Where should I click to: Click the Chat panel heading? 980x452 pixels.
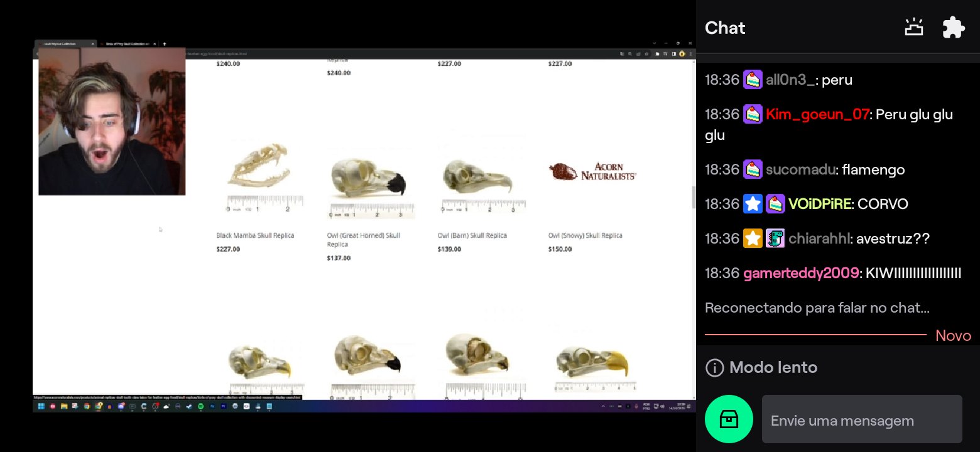pyautogui.click(x=725, y=28)
